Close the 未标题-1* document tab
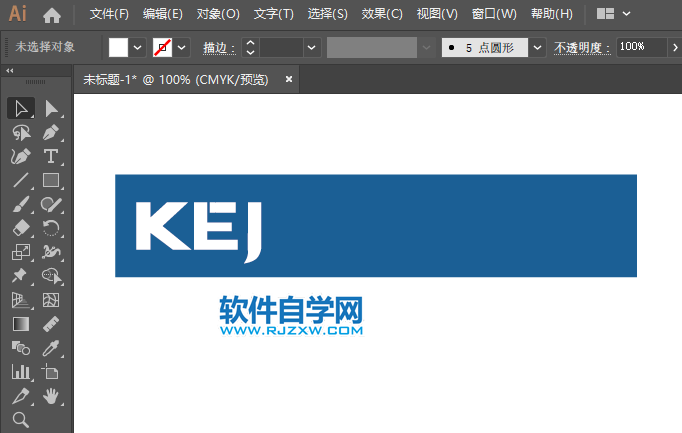Screen dimensions: 682x433 pyautogui.click(x=288, y=79)
